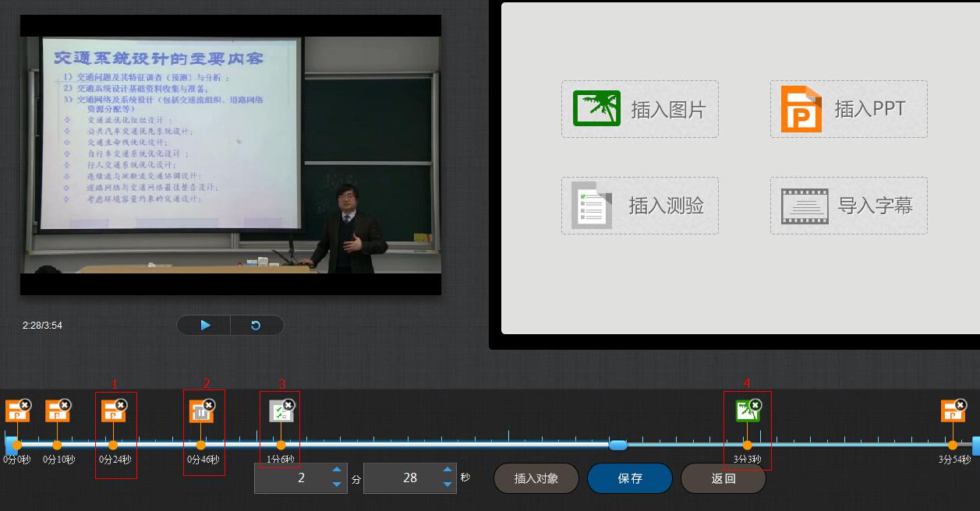The width and height of the screenshot is (980, 511).
Task: Select the green image marker at 3分3秒
Action: click(x=745, y=412)
